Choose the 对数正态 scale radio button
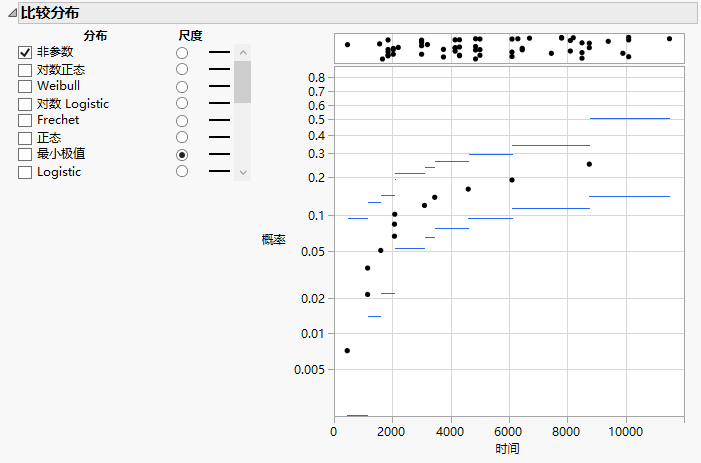Screen dimensions: 701x463 (x=182, y=69)
